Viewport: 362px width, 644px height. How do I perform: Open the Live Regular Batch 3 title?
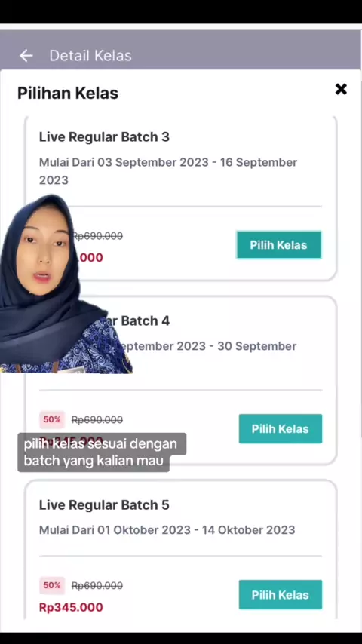[104, 136]
